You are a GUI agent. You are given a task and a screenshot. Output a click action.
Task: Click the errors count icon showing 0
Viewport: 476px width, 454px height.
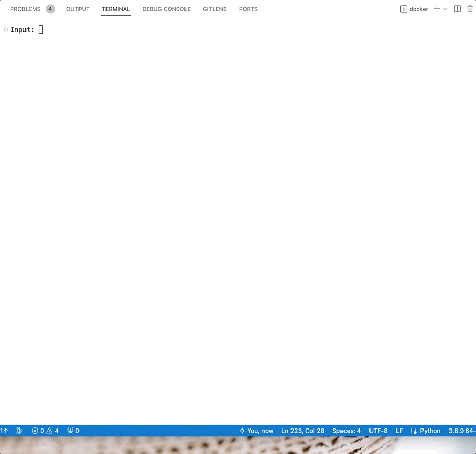click(38, 431)
